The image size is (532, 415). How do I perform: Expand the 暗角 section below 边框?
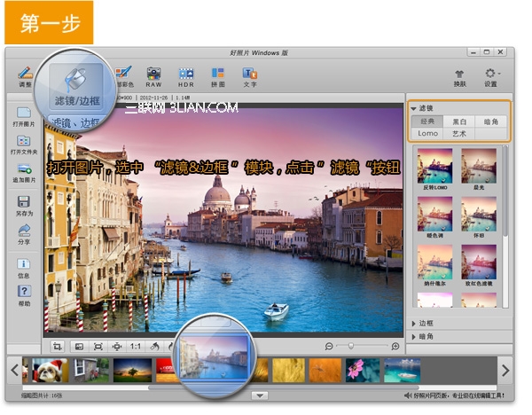[413, 337]
